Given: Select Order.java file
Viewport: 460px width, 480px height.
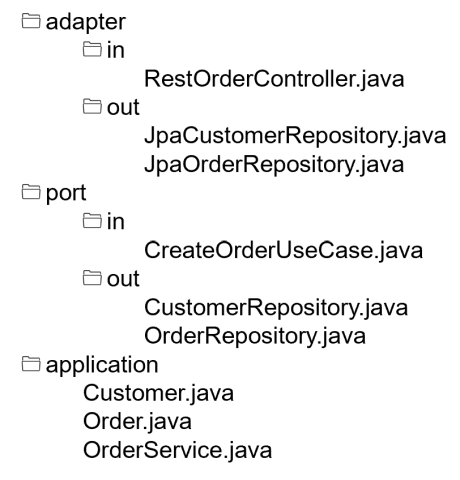Looking at the screenshot, I should [137, 422].
